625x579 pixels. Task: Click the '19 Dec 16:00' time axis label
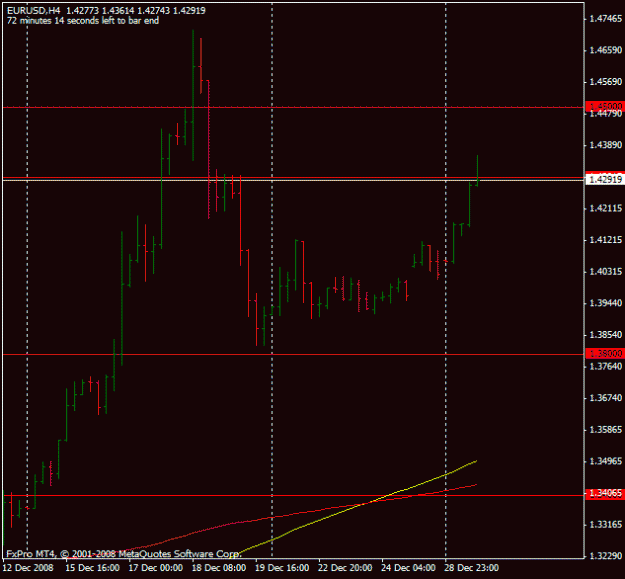(x=282, y=568)
